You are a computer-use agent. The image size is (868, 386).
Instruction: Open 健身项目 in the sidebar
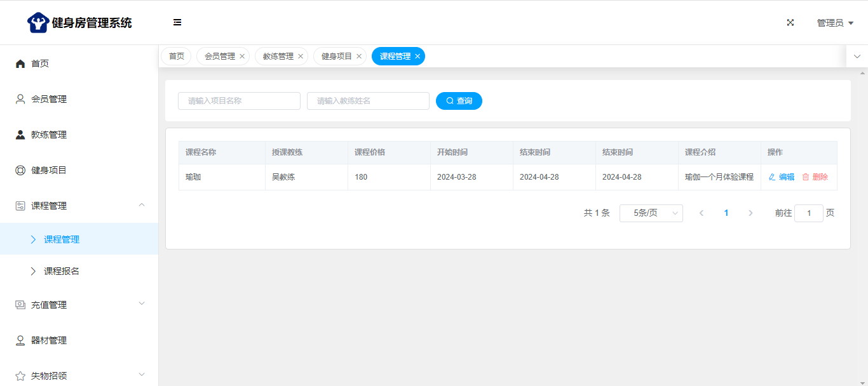49,170
